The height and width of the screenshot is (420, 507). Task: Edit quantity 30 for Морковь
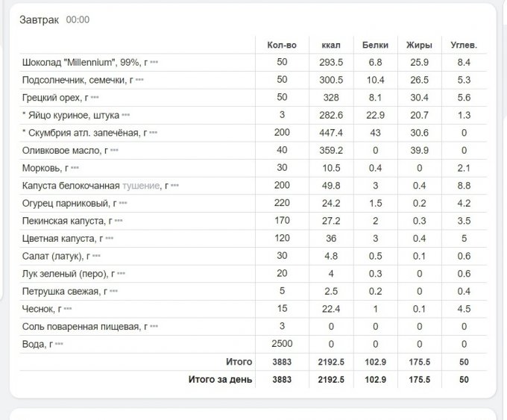[x=281, y=168]
